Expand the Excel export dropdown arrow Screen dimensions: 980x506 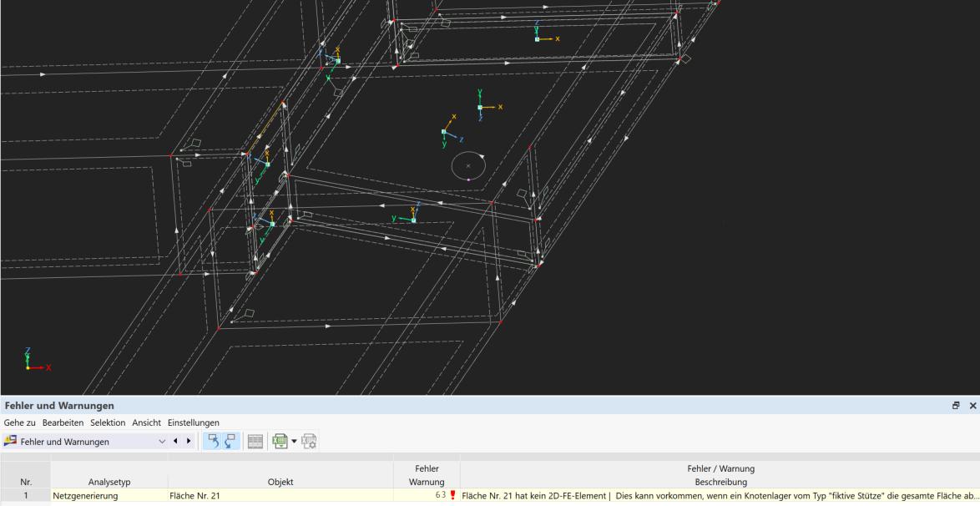click(294, 442)
